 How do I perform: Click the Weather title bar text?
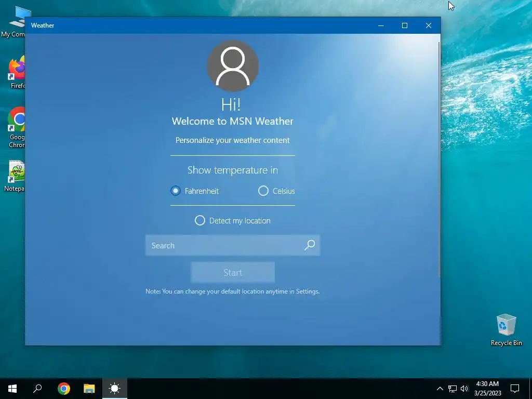[x=43, y=25]
